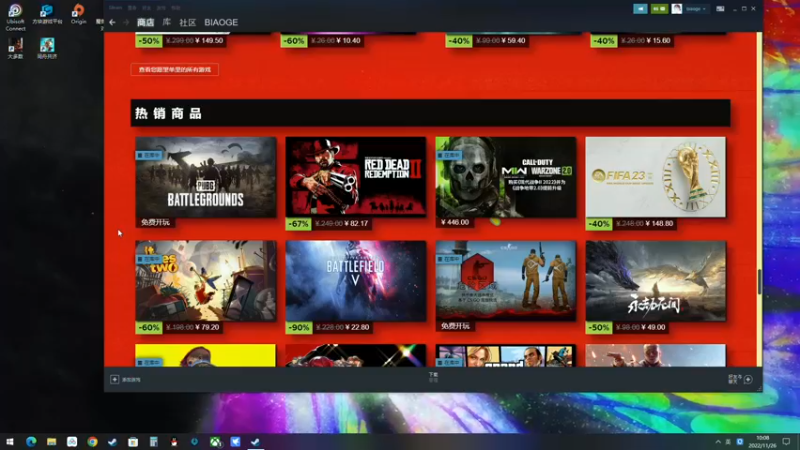The image size is (800, 450).
Task: Go back with Steam's back arrow
Action: pos(112,22)
